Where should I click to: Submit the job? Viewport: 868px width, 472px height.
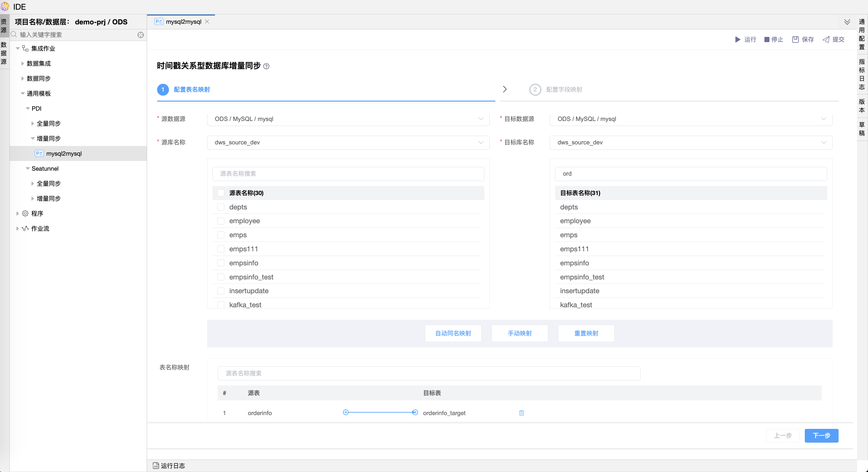pyautogui.click(x=833, y=39)
